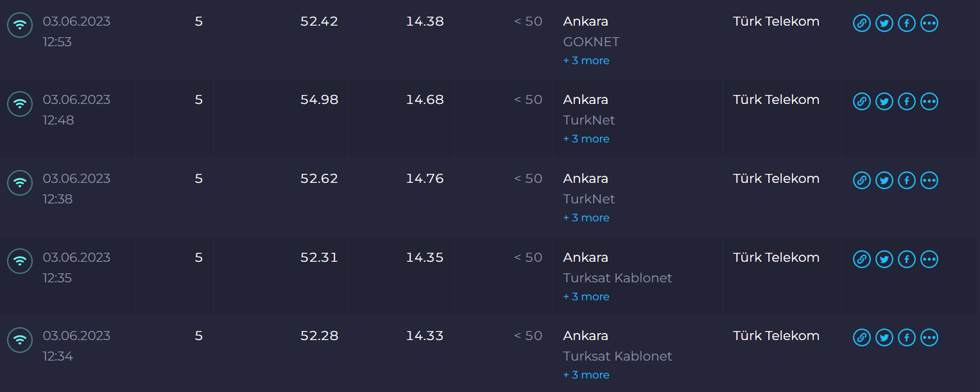Expand '+ 3 more' for 12:35 Turksat Kablonet
Image resolution: width=980 pixels, height=392 pixels.
(x=586, y=297)
